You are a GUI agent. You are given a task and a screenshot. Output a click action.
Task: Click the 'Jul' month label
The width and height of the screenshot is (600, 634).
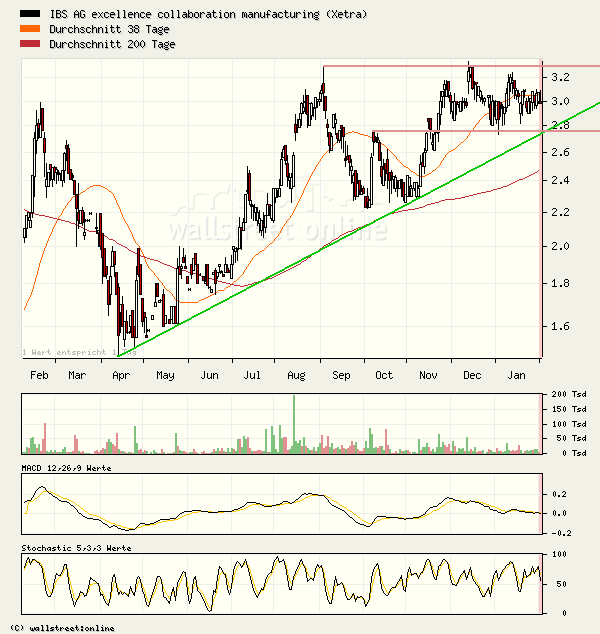click(252, 375)
